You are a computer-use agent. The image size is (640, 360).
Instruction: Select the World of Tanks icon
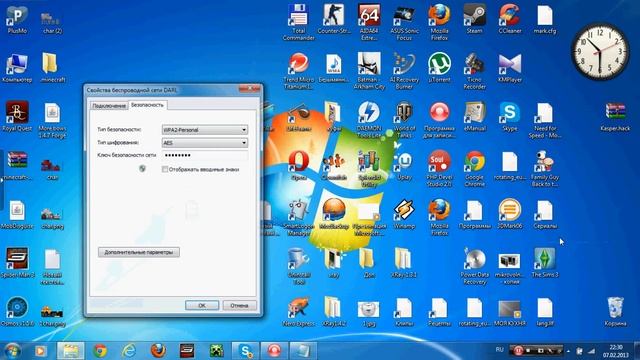pyautogui.click(x=404, y=120)
